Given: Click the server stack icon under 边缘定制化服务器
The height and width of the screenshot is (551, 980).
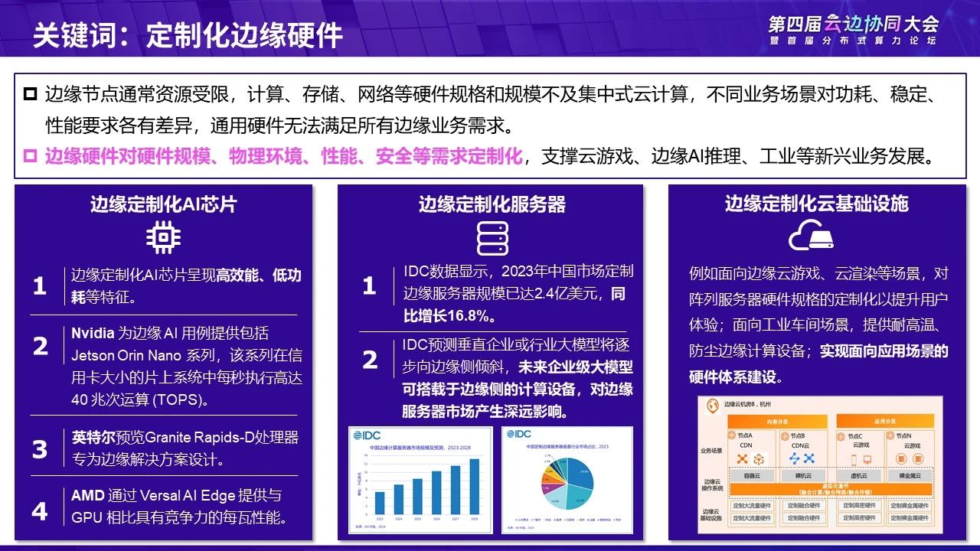Looking at the screenshot, I should [492, 238].
